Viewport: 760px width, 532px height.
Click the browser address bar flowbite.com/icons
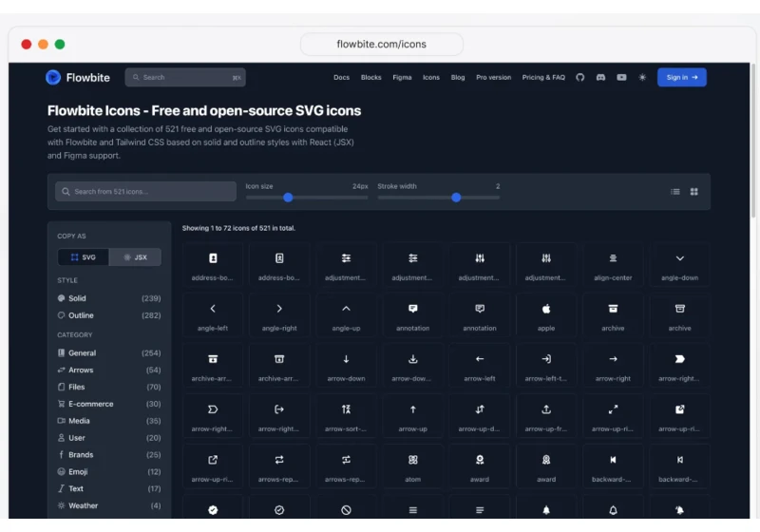tap(382, 44)
